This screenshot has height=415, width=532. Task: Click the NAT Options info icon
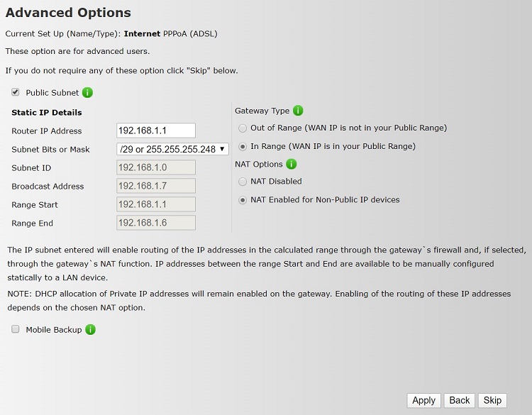pyautogui.click(x=292, y=165)
